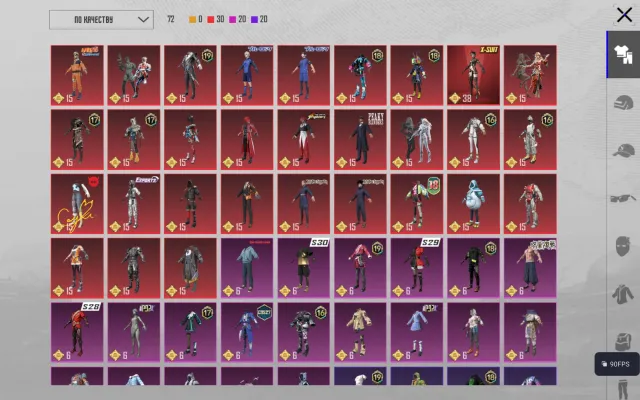Viewport: 640px width, 400px height.
Task: Select the gold signature outfit
Action: pyautogui.click(x=77, y=204)
